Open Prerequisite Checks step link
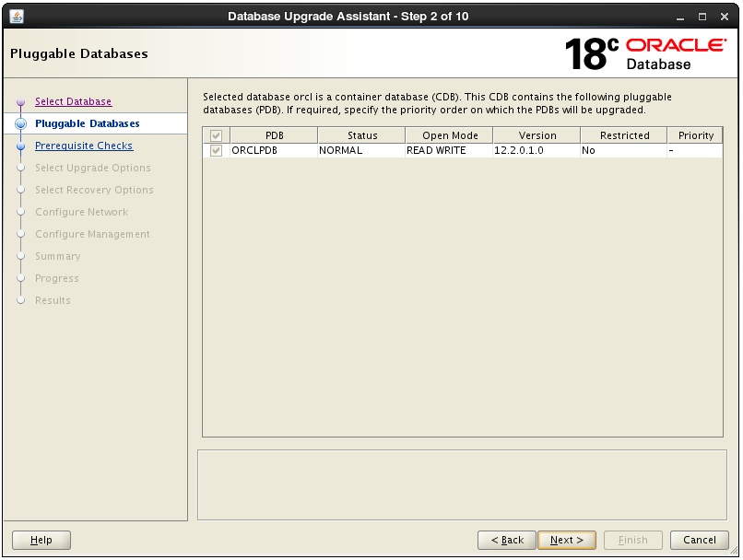Screen dimensions: 743x560 click(x=84, y=146)
